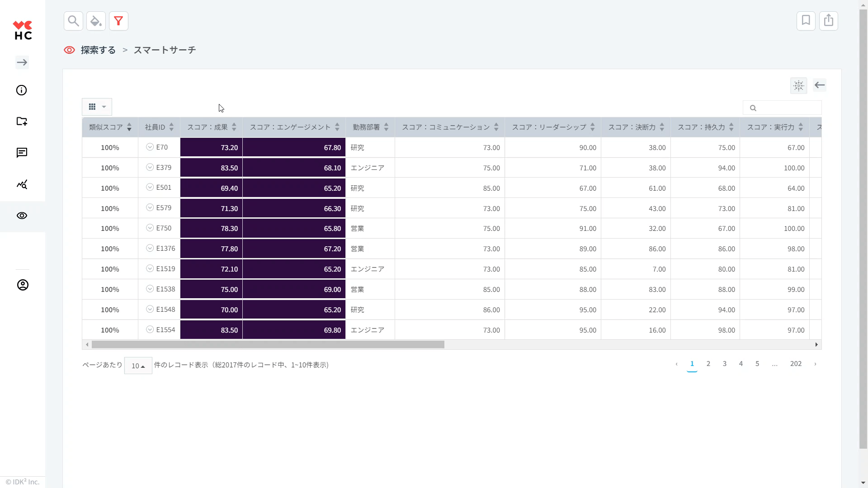Open the add-folder sidebar item
Screen dimensions: 868x488
(x=22, y=121)
